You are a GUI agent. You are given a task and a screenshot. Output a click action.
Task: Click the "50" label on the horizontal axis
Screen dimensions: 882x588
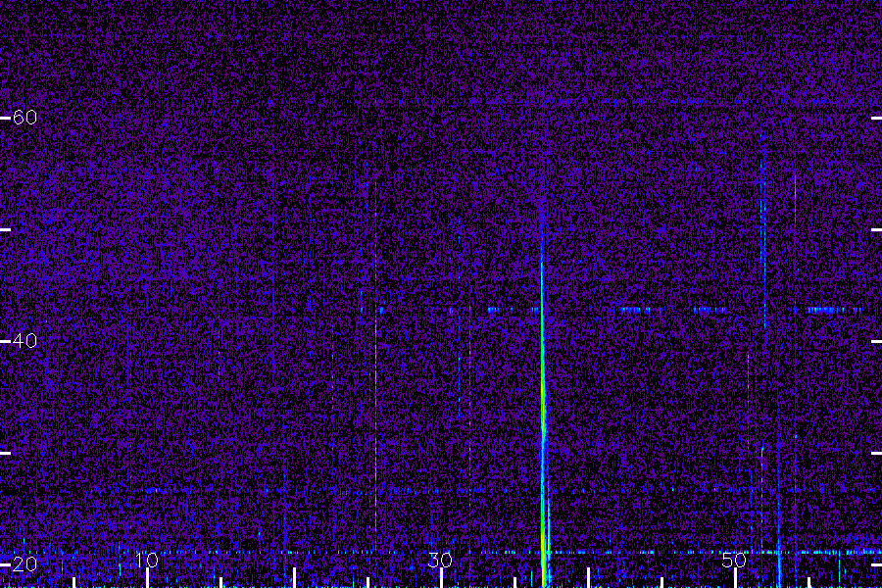734,560
